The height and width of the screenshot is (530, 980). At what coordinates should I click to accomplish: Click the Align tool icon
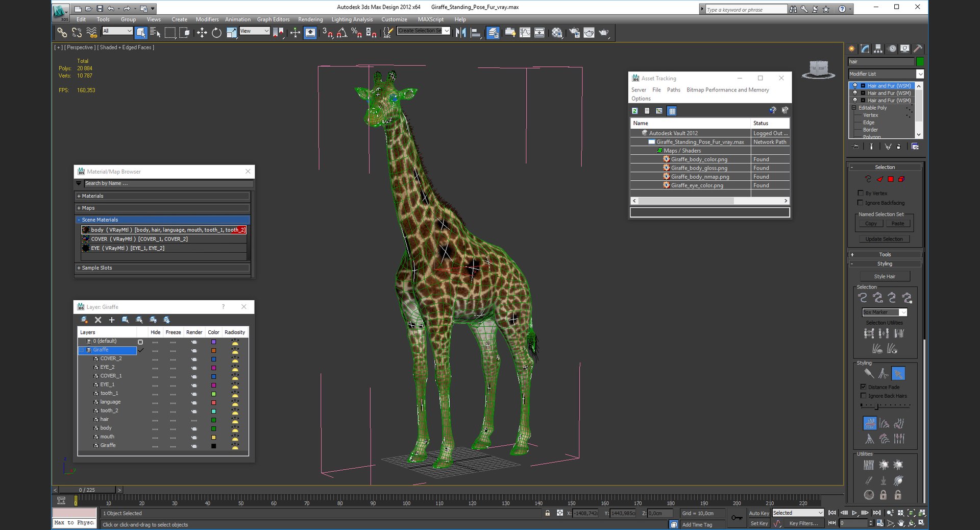pos(476,33)
